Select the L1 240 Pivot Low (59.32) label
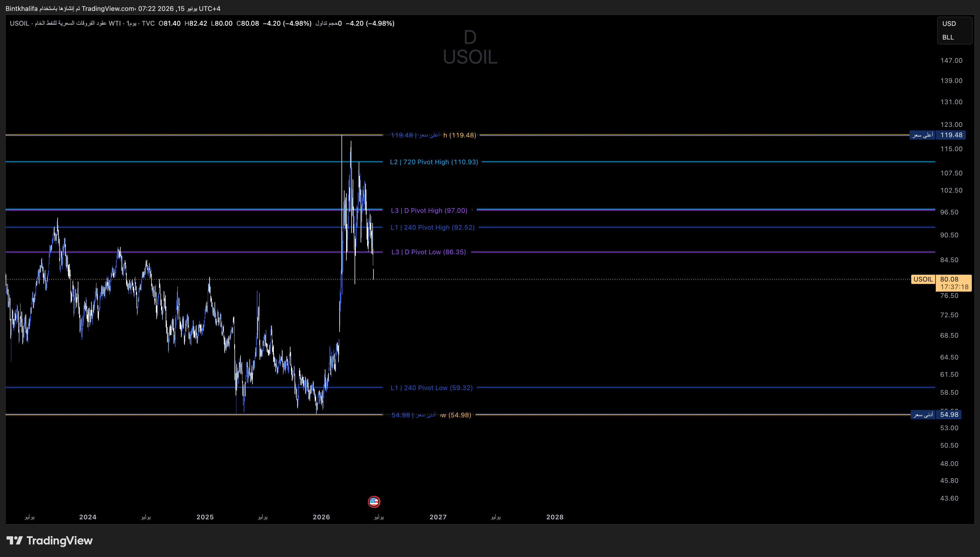Viewport: 980px width, 557px height. [431, 388]
